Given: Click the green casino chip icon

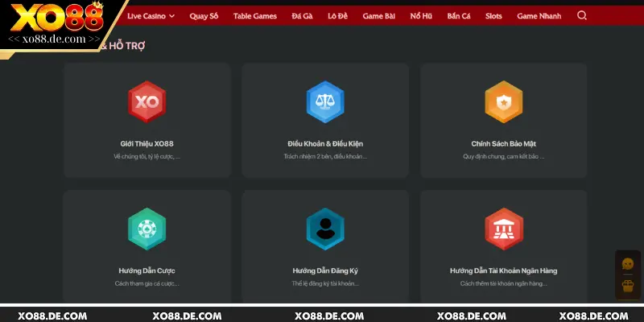Looking at the screenshot, I should tap(147, 229).
